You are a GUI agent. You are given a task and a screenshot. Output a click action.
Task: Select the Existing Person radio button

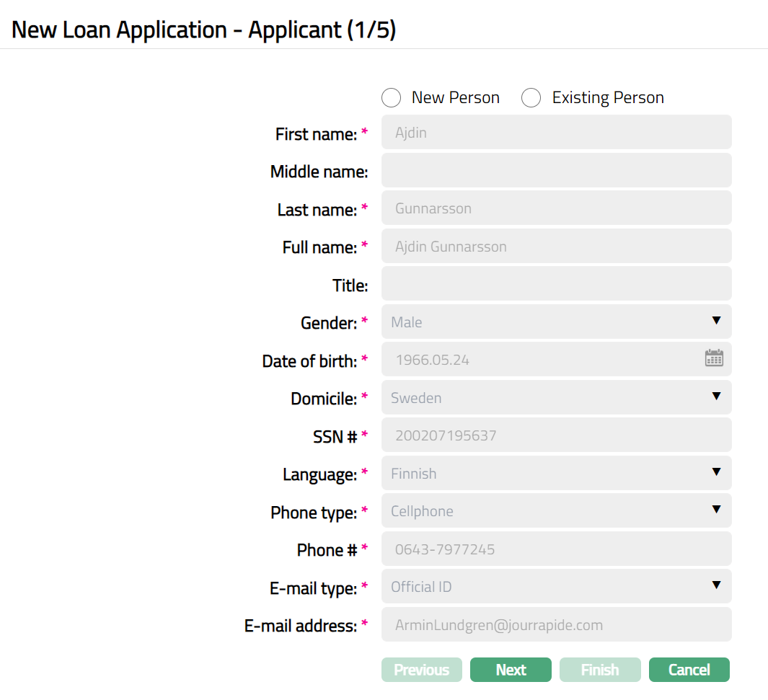point(531,98)
